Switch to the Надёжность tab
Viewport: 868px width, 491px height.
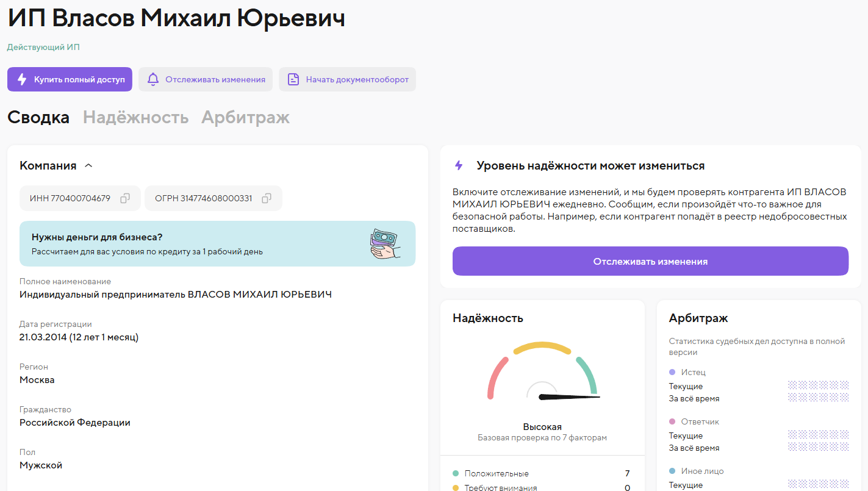tap(135, 117)
